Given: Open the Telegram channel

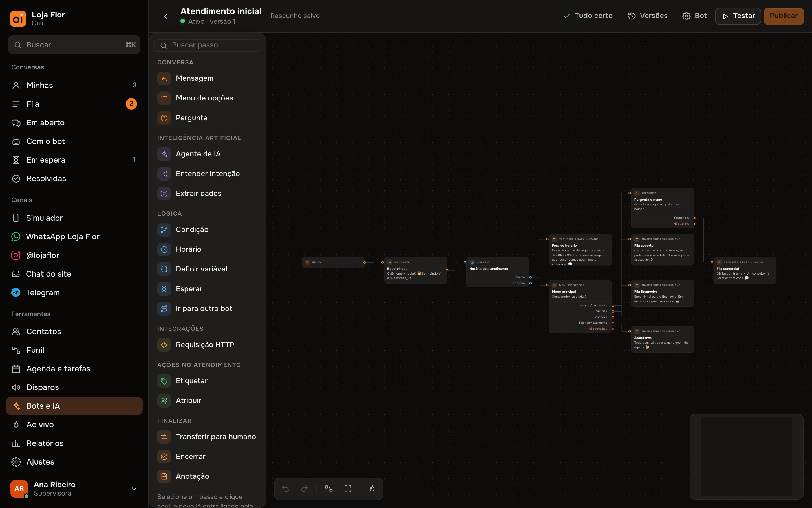Looking at the screenshot, I should 74,293.
